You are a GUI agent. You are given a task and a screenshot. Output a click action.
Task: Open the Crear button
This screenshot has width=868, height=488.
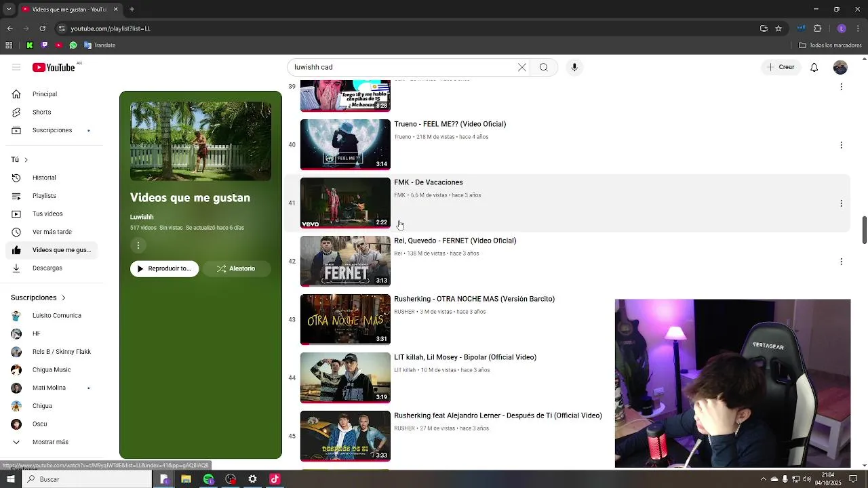[781, 67]
